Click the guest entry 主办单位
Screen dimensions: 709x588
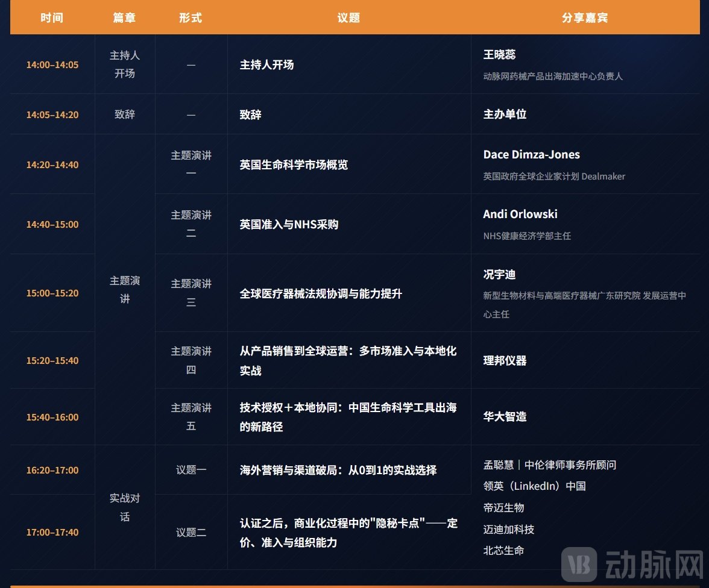pyautogui.click(x=505, y=114)
